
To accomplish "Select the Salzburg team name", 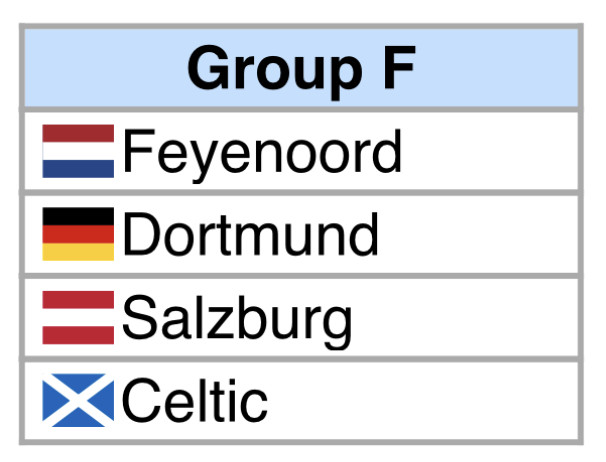I will point(237,318).
